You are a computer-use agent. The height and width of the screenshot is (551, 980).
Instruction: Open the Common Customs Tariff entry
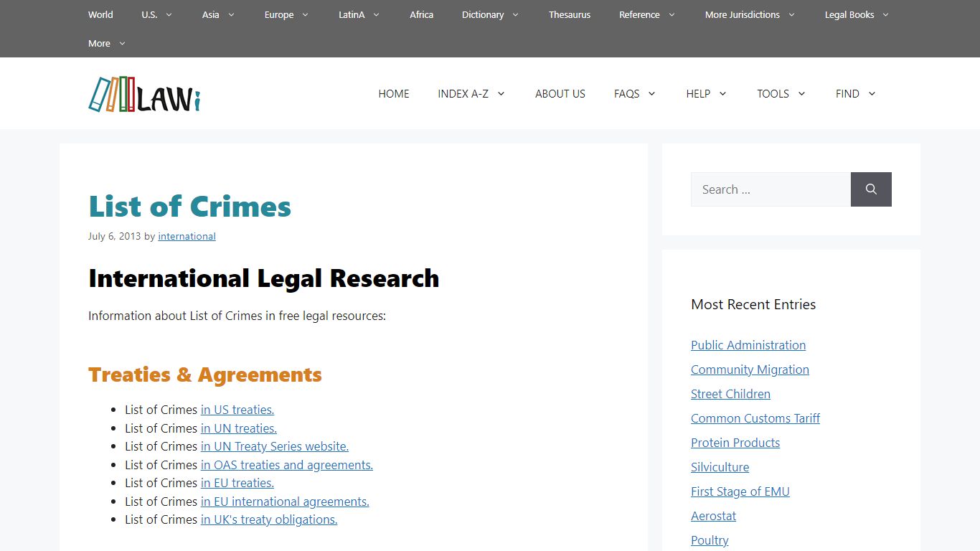coord(755,418)
